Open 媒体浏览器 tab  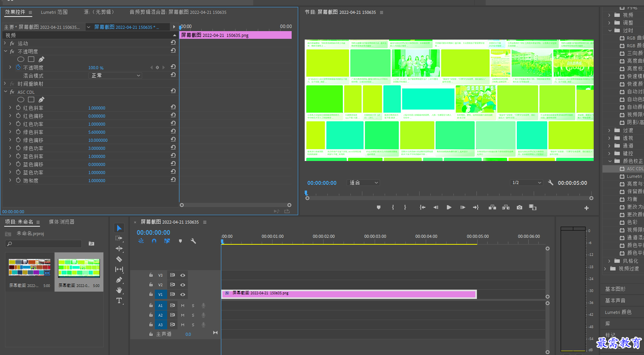tap(61, 222)
